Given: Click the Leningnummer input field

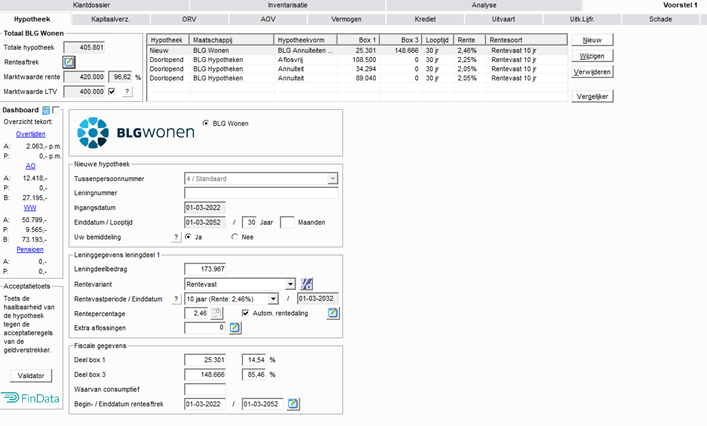Looking at the screenshot, I should point(261,193).
